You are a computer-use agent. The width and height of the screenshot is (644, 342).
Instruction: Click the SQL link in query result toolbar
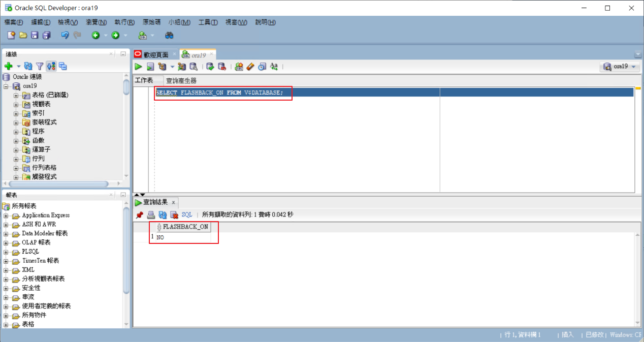click(187, 215)
